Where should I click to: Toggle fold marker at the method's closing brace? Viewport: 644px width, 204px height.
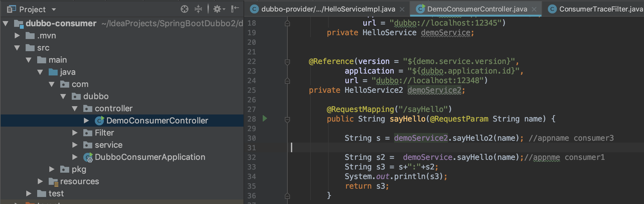pyautogui.click(x=287, y=196)
